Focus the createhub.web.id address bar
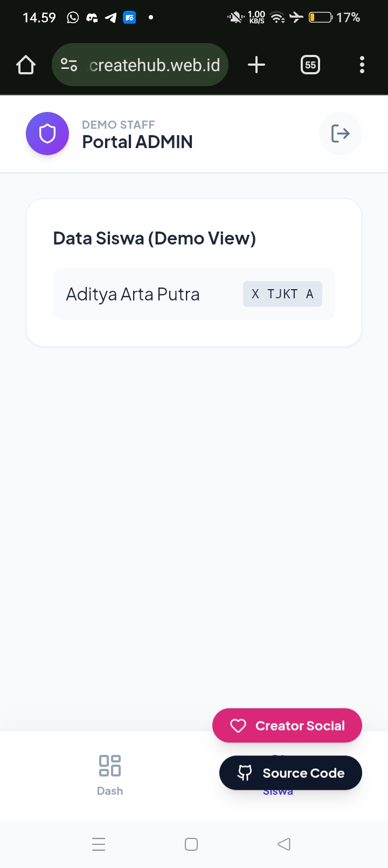 pos(155,65)
